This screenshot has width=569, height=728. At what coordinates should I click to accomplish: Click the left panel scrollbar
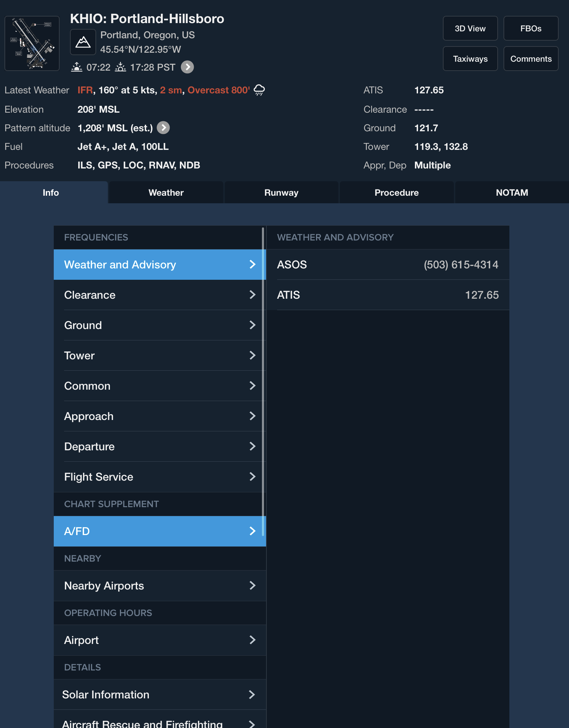263,379
